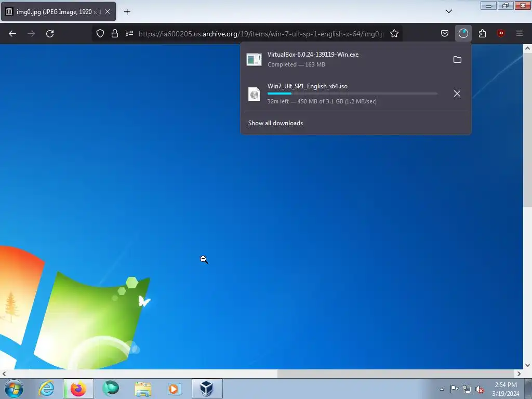Click the Firefox taskbar button
Image resolution: width=532 pixels, height=399 pixels.
(x=78, y=389)
